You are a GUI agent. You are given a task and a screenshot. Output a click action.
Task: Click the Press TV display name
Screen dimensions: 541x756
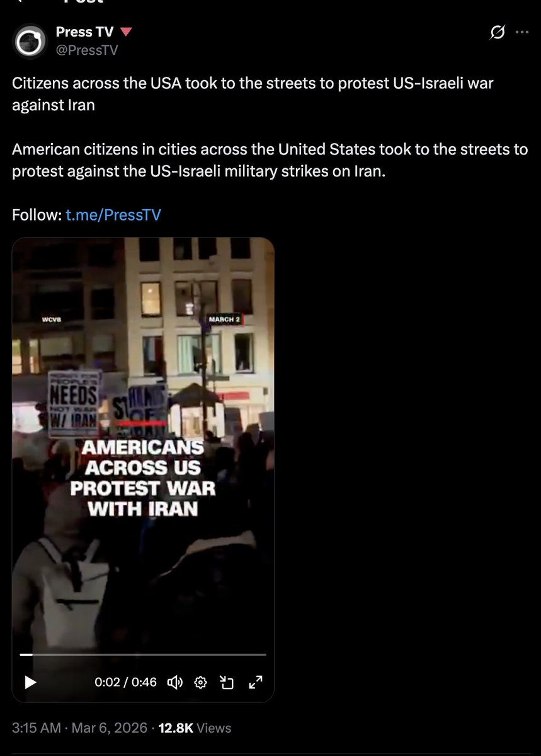click(x=84, y=32)
